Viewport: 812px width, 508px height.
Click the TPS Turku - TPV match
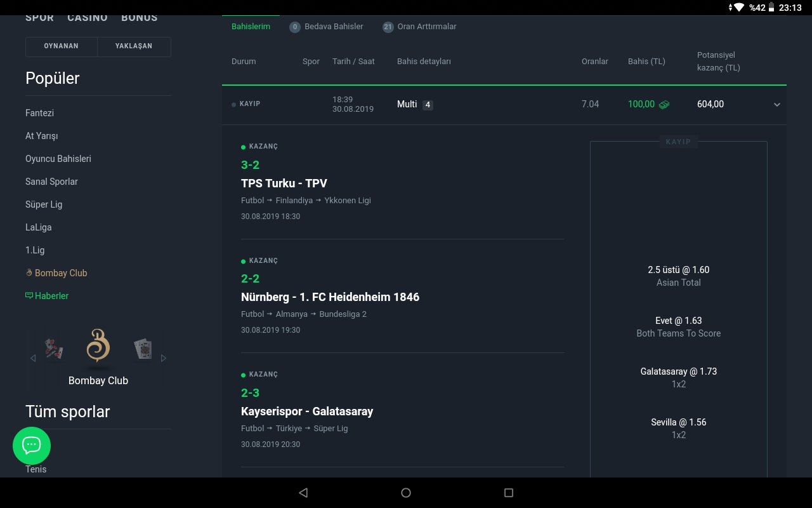[x=284, y=183]
